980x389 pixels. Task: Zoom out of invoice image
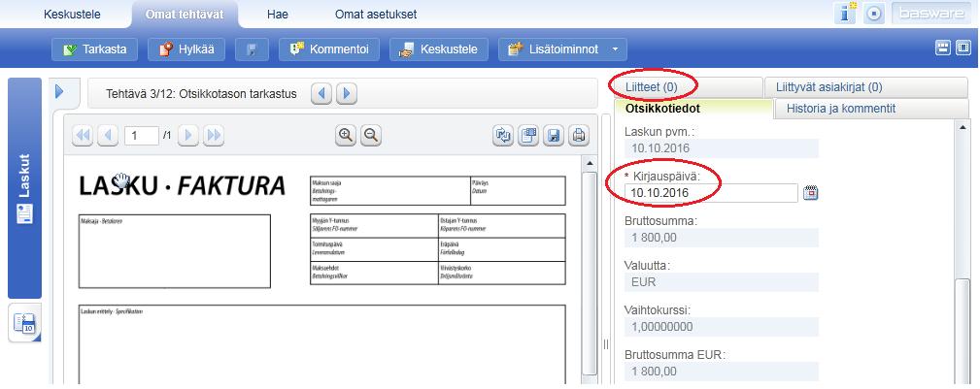(x=371, y=136)
